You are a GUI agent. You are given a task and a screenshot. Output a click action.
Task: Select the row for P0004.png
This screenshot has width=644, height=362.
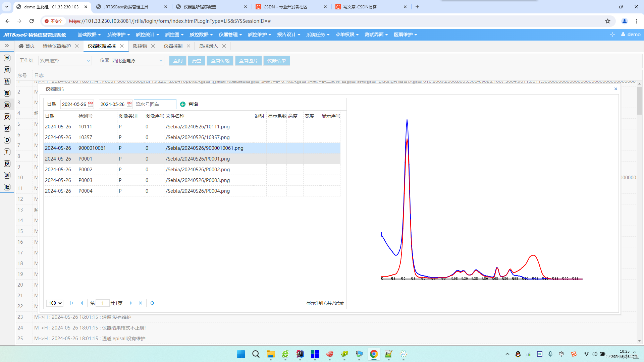pos(192,191)
